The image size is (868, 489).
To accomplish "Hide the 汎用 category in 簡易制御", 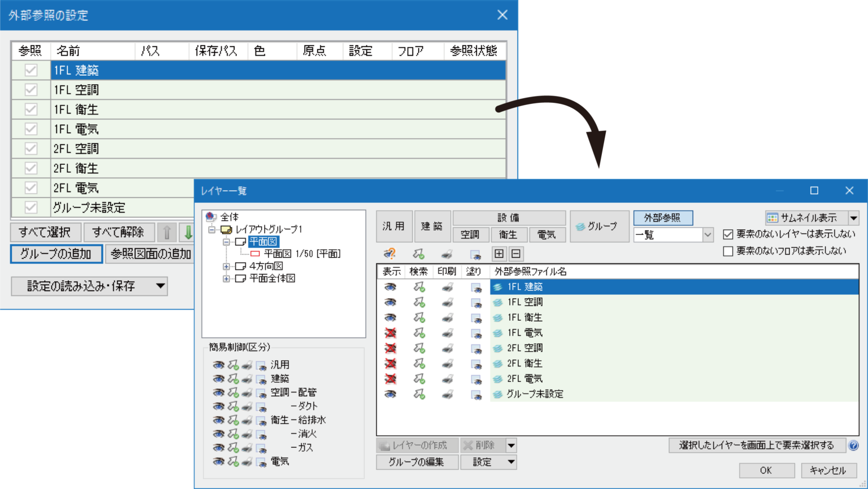I will [x=218, y=365].
